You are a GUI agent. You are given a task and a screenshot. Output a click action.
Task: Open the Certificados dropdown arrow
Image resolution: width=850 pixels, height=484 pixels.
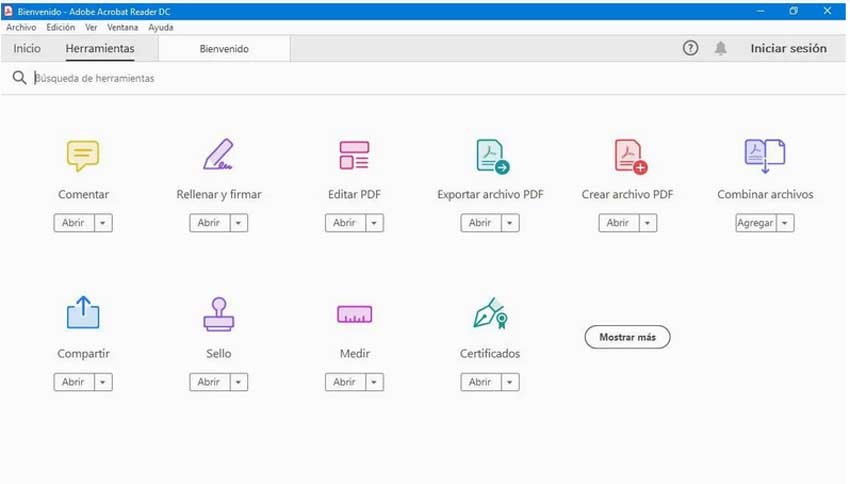tap(510, 382)
